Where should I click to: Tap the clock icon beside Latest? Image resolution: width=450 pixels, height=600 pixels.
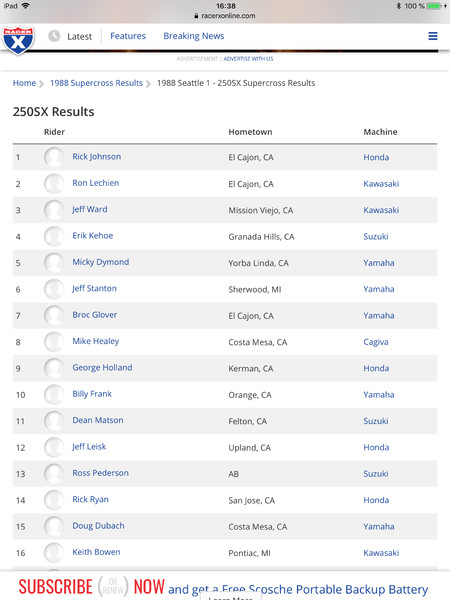point(54,36)
